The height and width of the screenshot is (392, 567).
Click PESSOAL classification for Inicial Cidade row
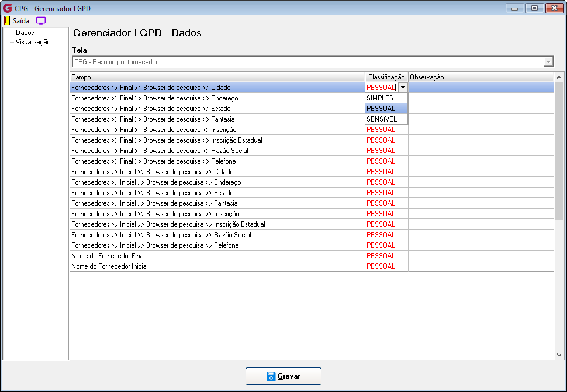(x=386, y=171)
